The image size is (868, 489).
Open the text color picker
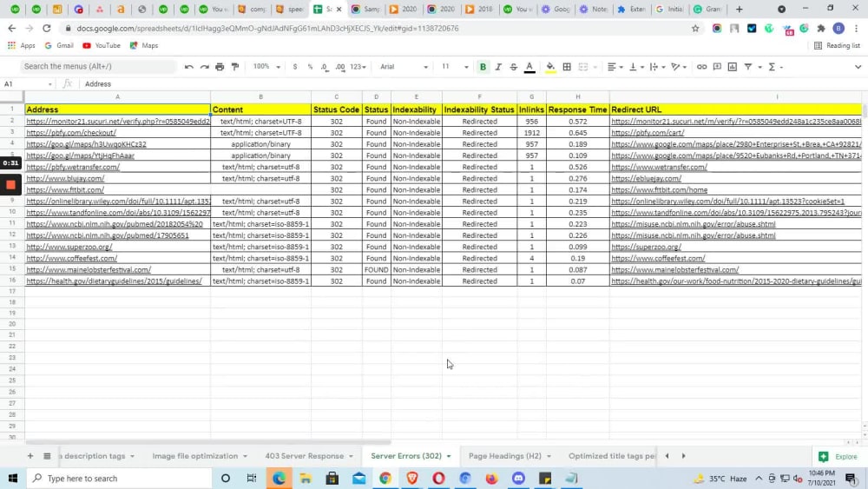tap(529, 67)
